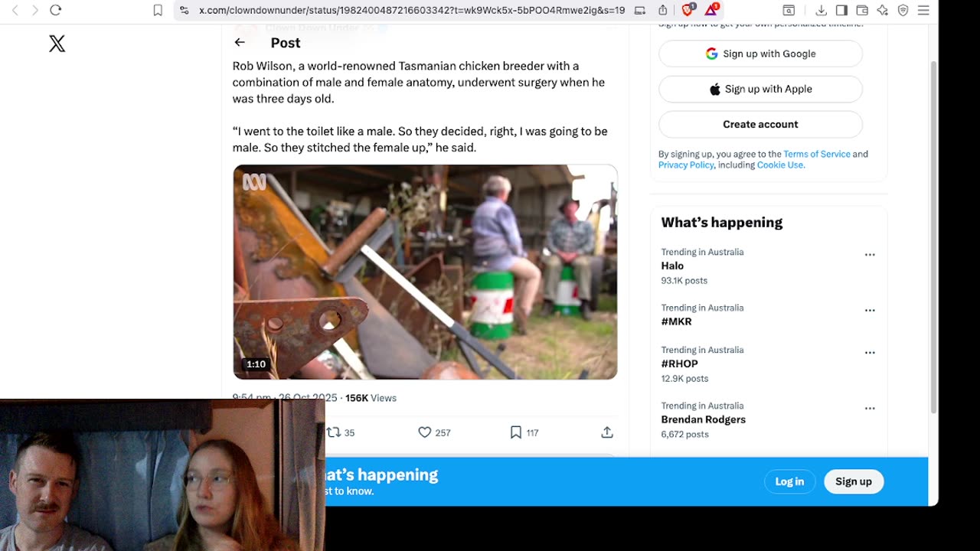This screenshot has width=980, height=551.
Task: Open more options for #RHOP trend
Action: 870,353
